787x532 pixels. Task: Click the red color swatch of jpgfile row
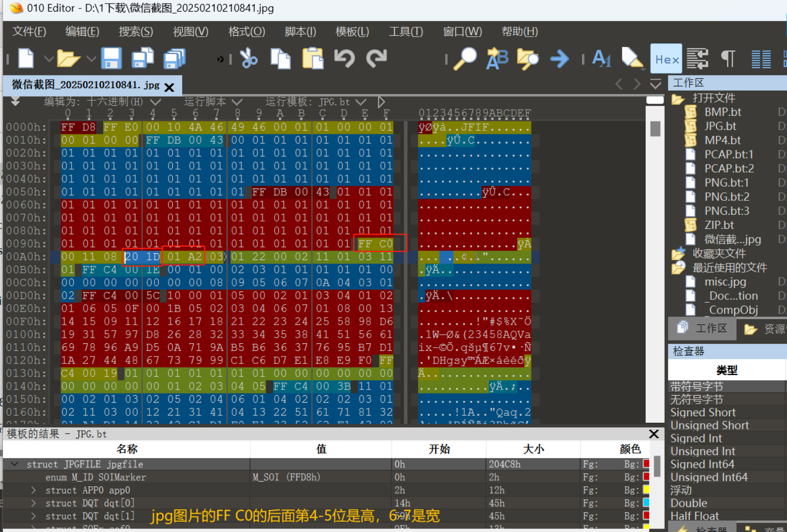coord(646,464)
